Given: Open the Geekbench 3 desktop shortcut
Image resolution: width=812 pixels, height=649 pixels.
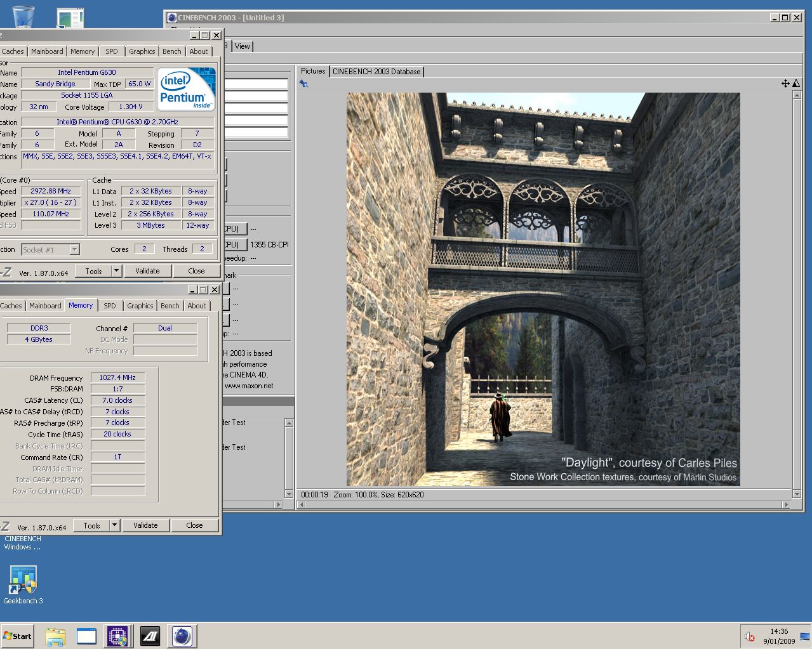Looking at the screenshot, I should pos(23,584).
